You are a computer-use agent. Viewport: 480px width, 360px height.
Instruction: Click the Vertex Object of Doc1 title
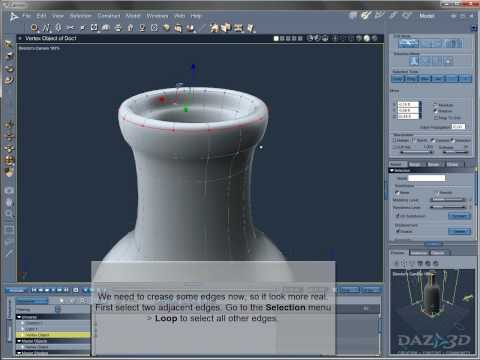pos(51,38)
